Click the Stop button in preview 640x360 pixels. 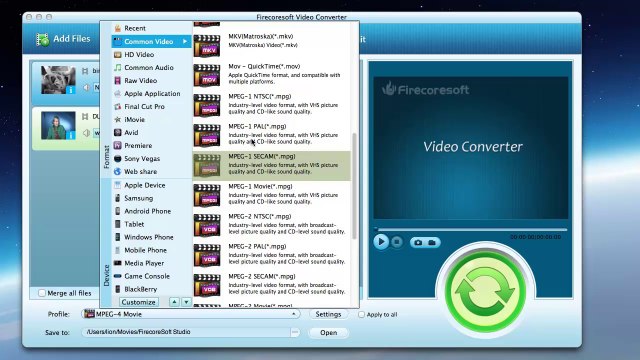click(x=396, y=242)
